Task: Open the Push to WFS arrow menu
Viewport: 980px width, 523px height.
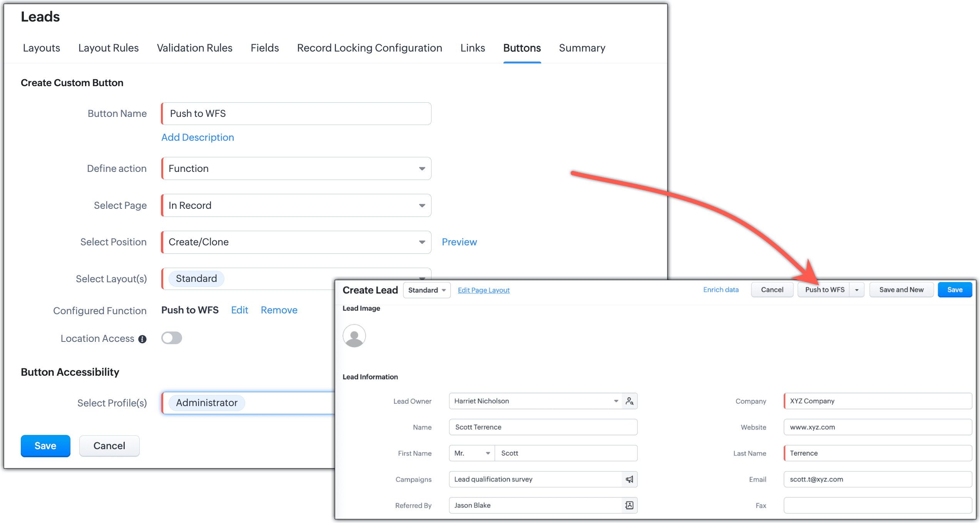Action: [x=857, y=290]
